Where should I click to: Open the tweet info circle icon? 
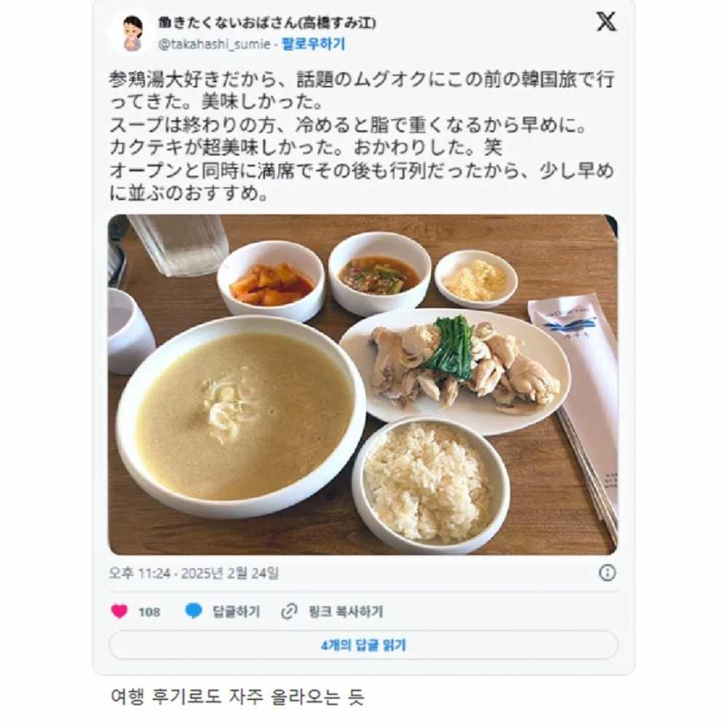click(x=607, y=572)
